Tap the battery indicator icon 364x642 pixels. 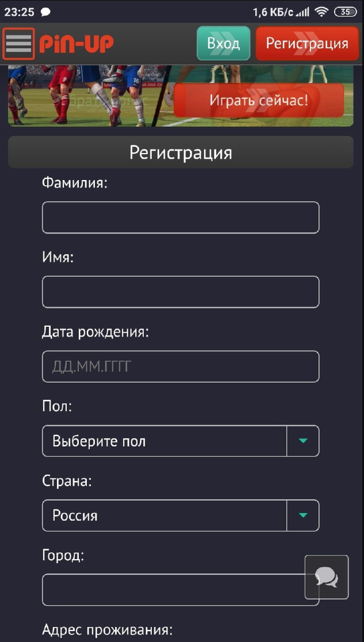[345, 12]
